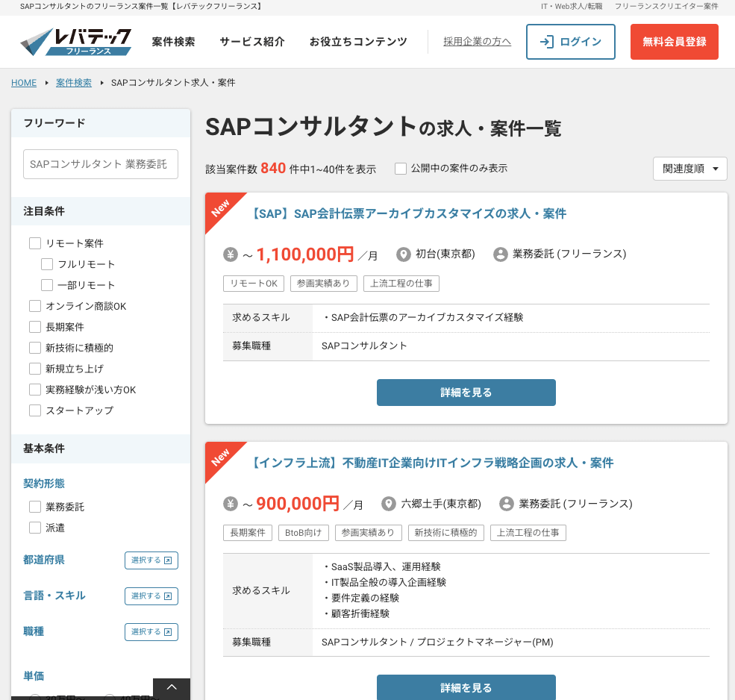
Task: Click the ログイン button
Action: coord(571,42)
